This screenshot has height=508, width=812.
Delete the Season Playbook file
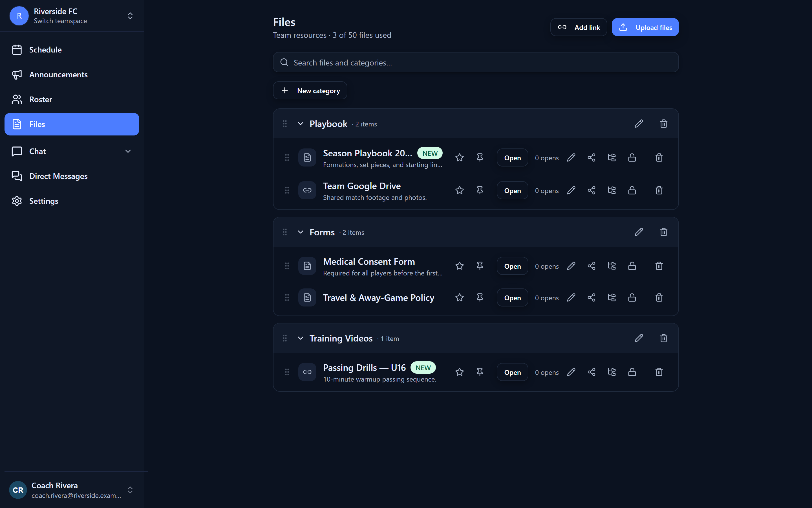pos(659,157)
